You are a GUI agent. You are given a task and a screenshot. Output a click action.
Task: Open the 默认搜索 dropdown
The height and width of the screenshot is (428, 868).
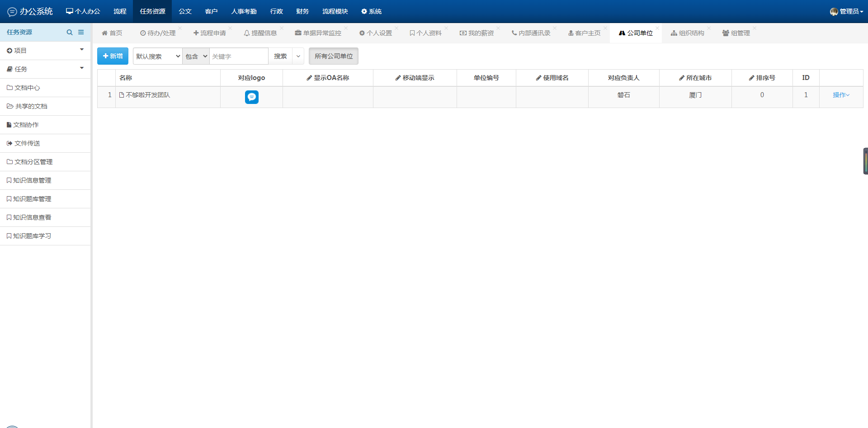(158, 56)
